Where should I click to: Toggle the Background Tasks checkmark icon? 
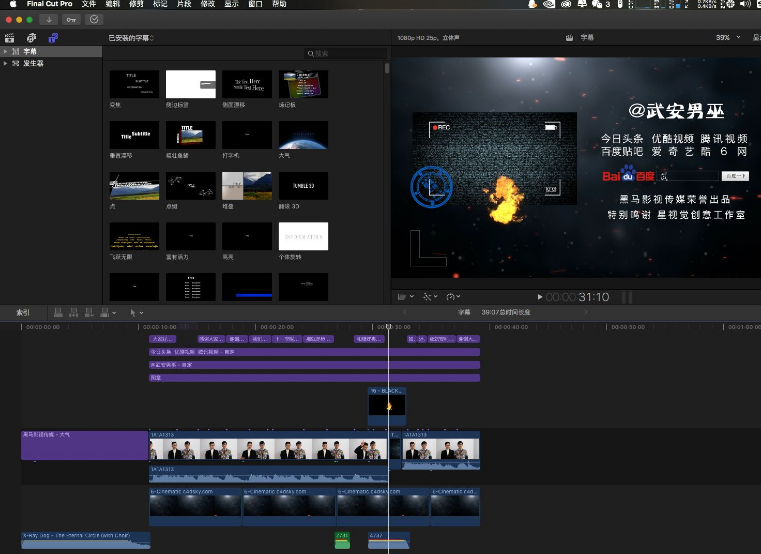click(x=94, y=19)
